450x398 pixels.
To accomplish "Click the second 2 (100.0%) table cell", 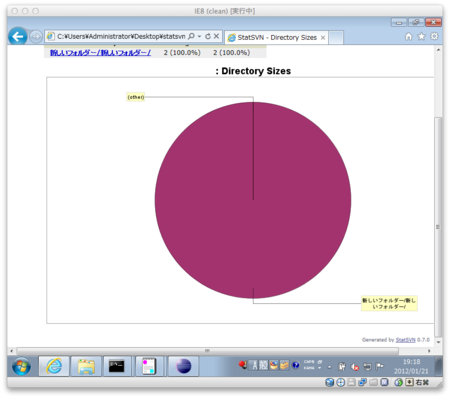I will pyautogui.click(x=231, y=53).
